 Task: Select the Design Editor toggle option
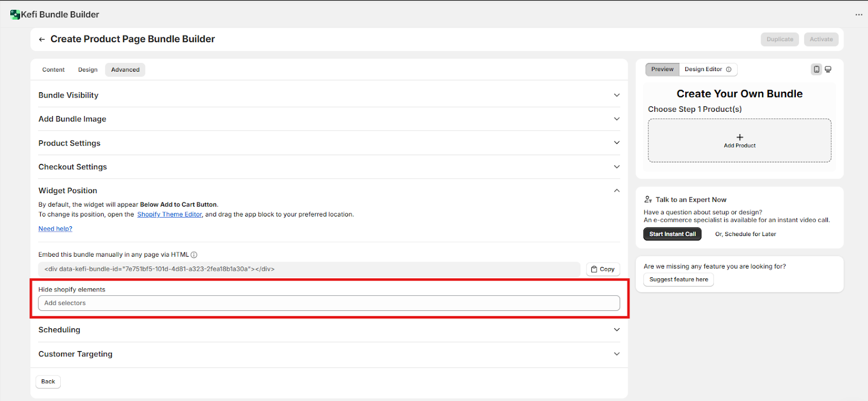point(703,69)
